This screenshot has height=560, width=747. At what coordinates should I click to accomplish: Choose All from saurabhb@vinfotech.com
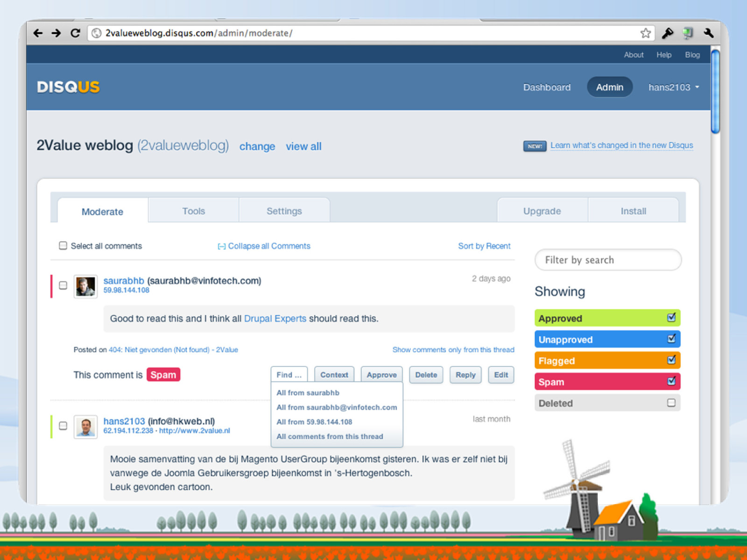pyautogui.click(x=337, y=407)
